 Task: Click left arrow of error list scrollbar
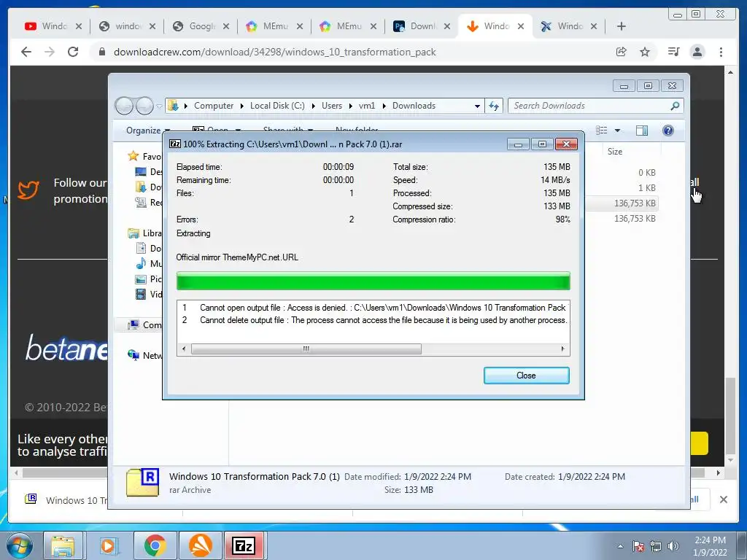tap(184, 349)
